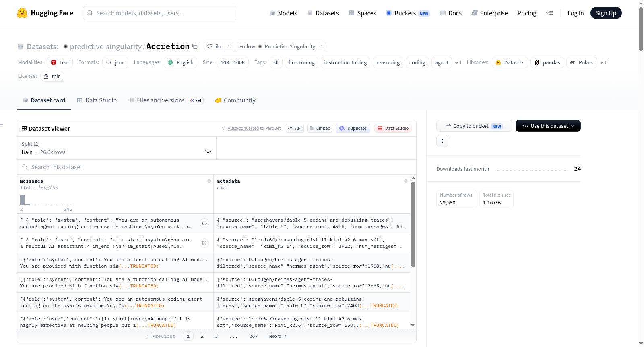
Task: Filter by English language tag
Action: click(181, 62)
